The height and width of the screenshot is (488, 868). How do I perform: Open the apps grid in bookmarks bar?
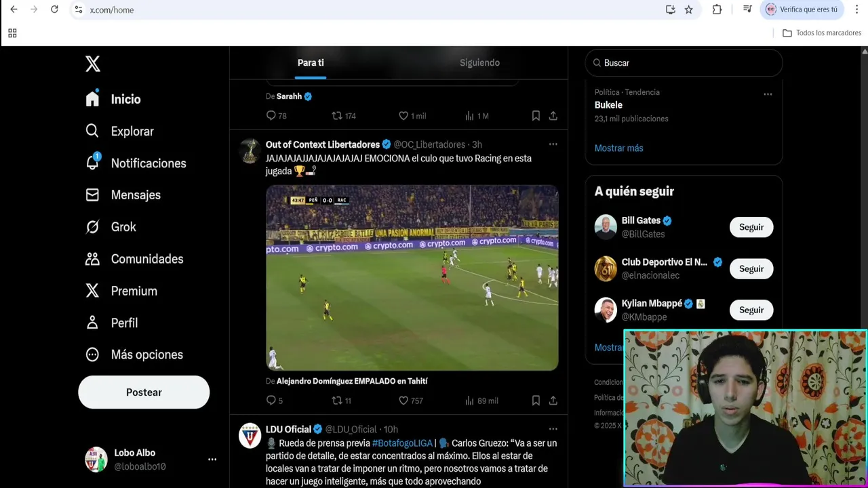click(x=12, y=33)
